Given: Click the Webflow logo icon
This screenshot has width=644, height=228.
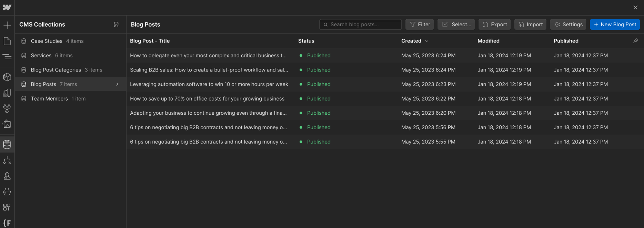Looking at the screenshot, I should [x=7, y=7].
